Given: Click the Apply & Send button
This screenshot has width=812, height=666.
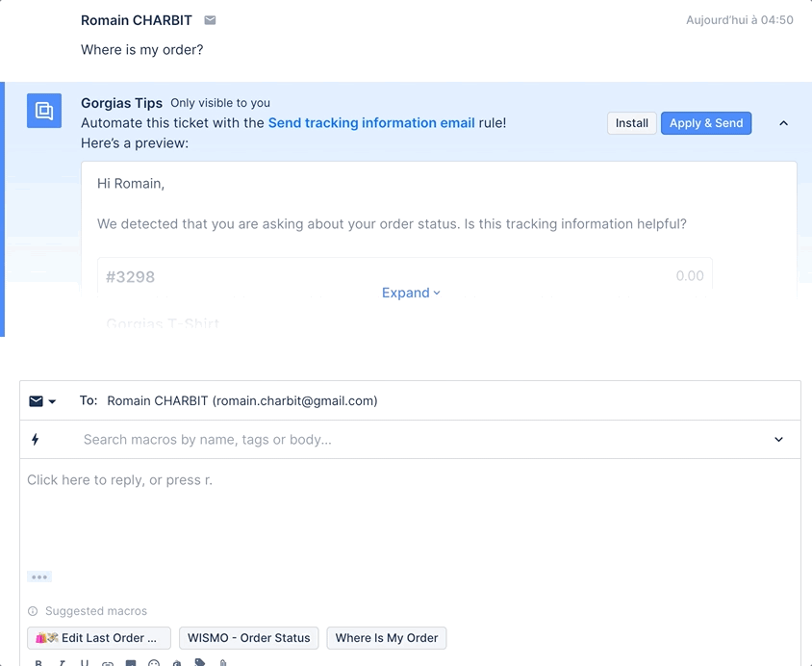Looking at the screenshot, I should pyautogui.click(x=706, y=123).
